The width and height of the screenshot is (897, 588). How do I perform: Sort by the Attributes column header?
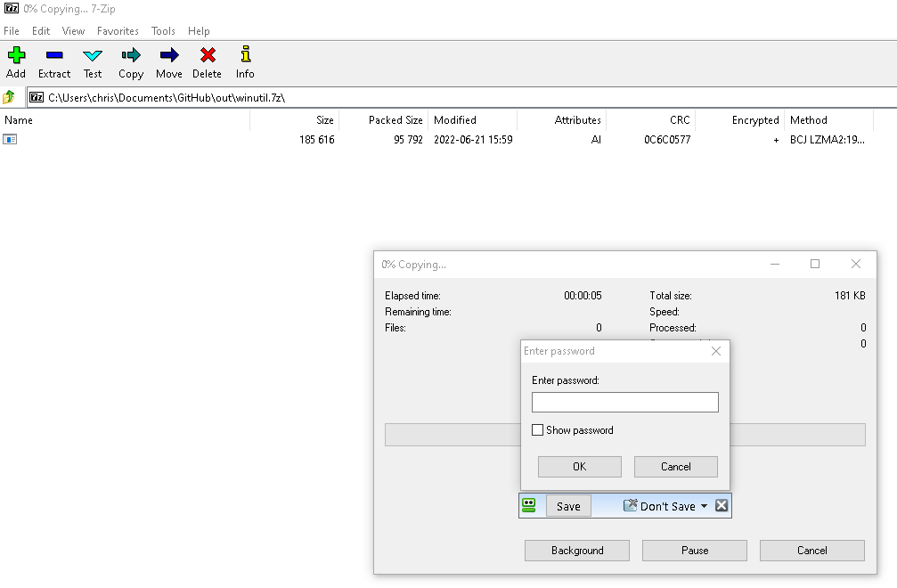pos(562,120)
